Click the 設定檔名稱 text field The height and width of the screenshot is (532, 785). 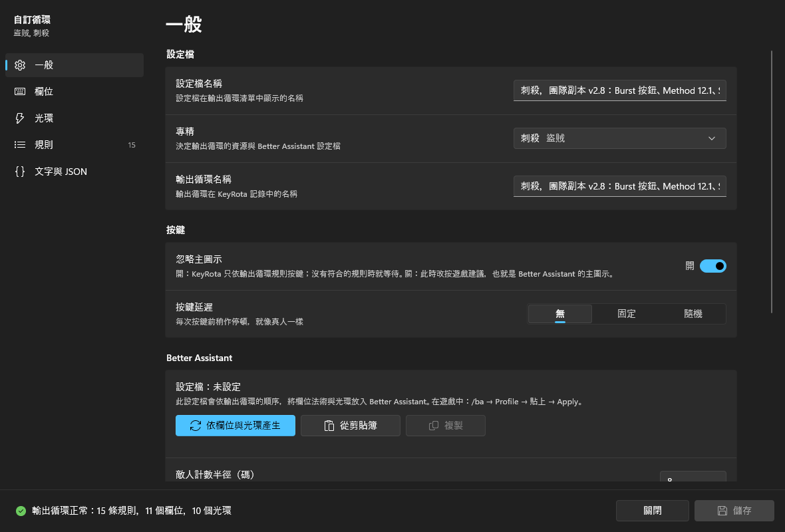619,90
